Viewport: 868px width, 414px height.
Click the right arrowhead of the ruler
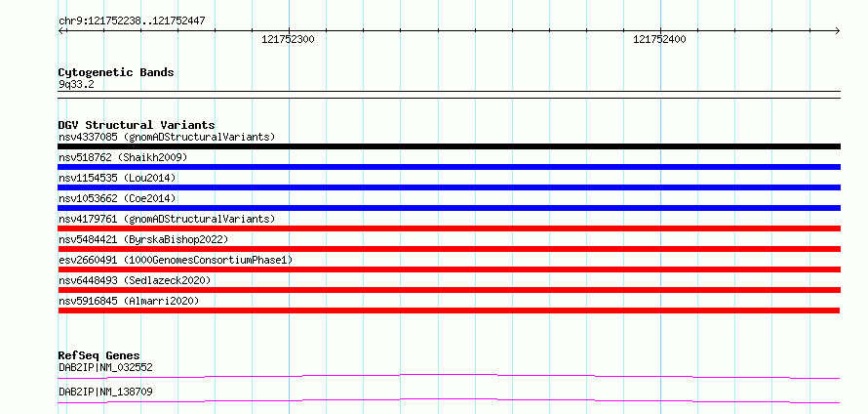(x=837, y=31)
